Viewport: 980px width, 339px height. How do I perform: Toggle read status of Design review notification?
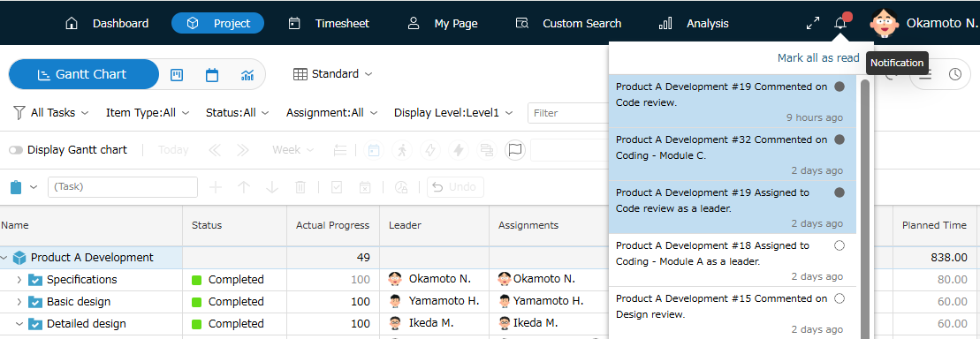click(839, 298)
